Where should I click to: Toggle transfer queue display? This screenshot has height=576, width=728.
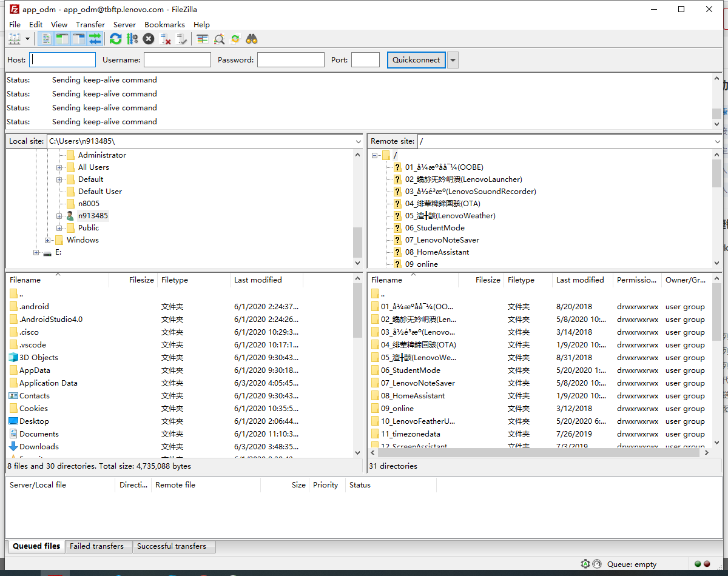coord(95,39)
